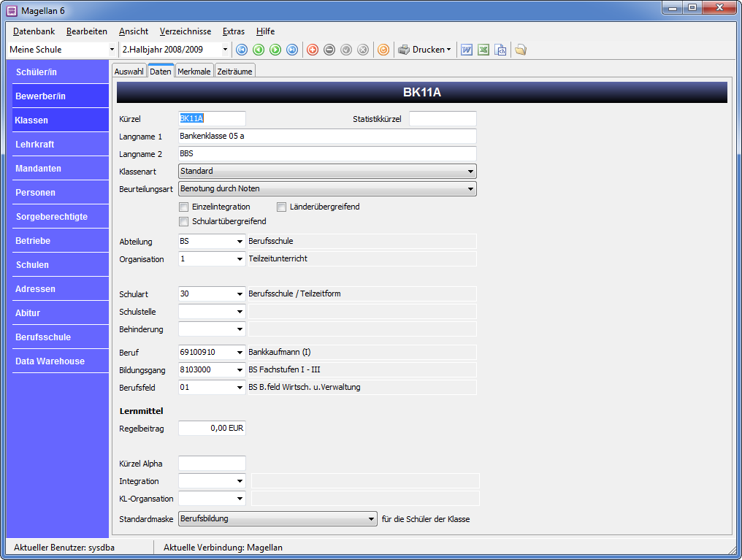Expand the Bildungsgang dropdown

[240, 370]
